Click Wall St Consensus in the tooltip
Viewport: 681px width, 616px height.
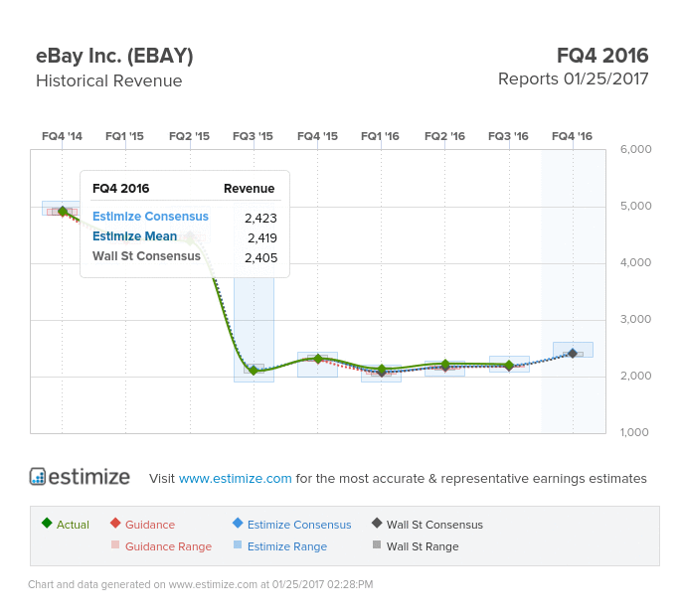tap(146, 256)
